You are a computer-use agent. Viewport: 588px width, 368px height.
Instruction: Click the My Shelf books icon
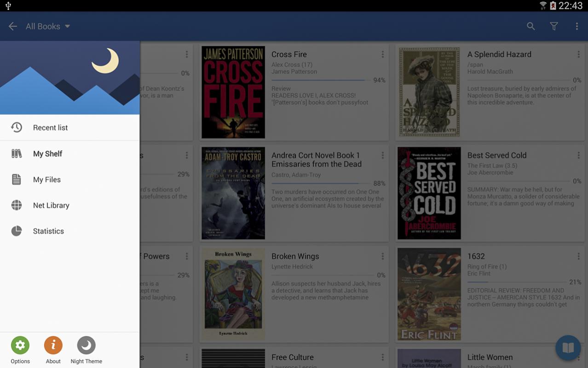tap(17, 154)
